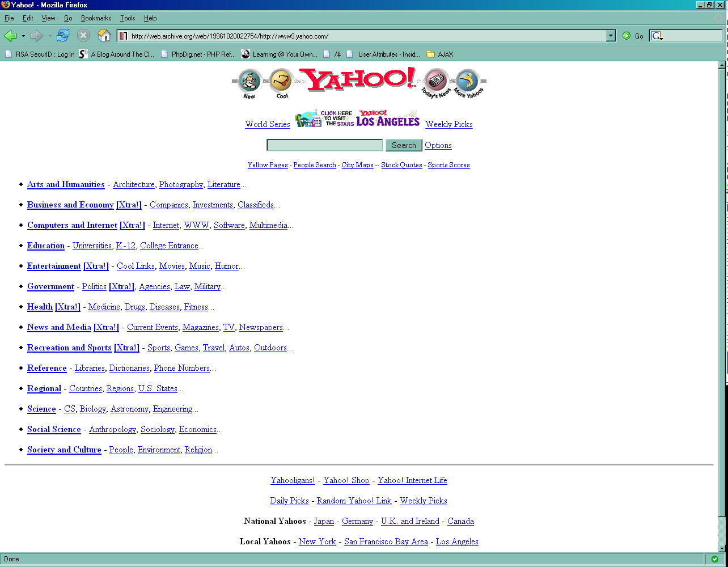The height and width of the screenshot is (567, 728).
Task: Open the Help menu
Action: 150,18
